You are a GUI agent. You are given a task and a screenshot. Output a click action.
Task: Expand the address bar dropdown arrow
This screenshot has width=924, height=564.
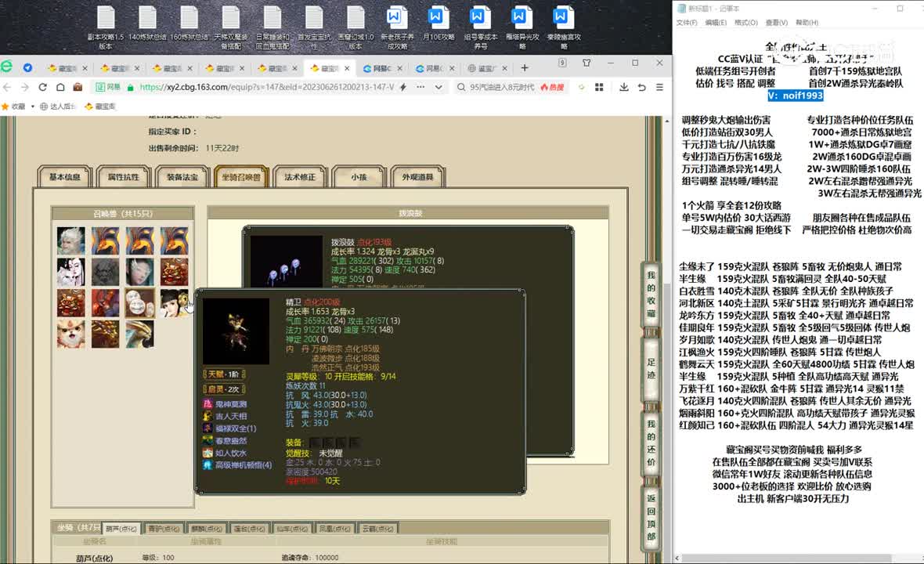439,87
